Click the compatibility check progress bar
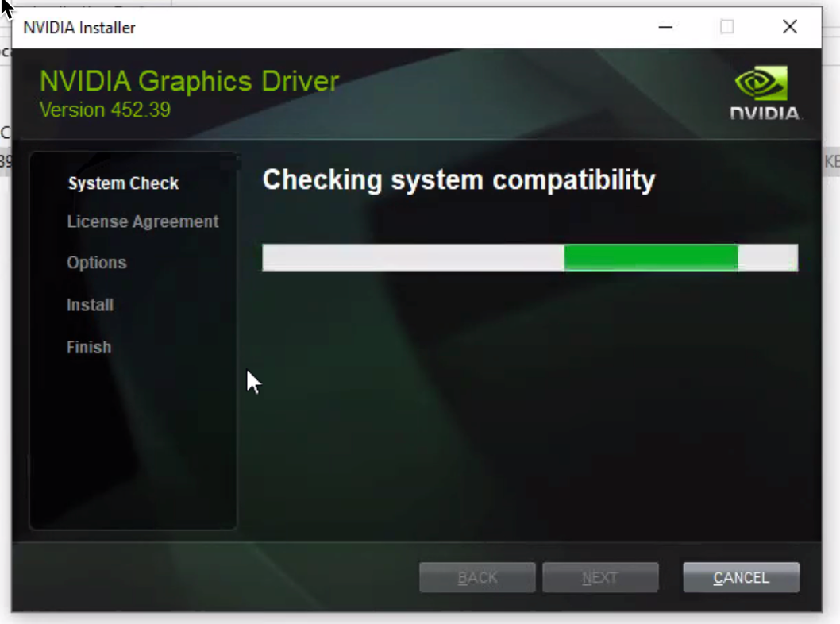 click(530, 258)
